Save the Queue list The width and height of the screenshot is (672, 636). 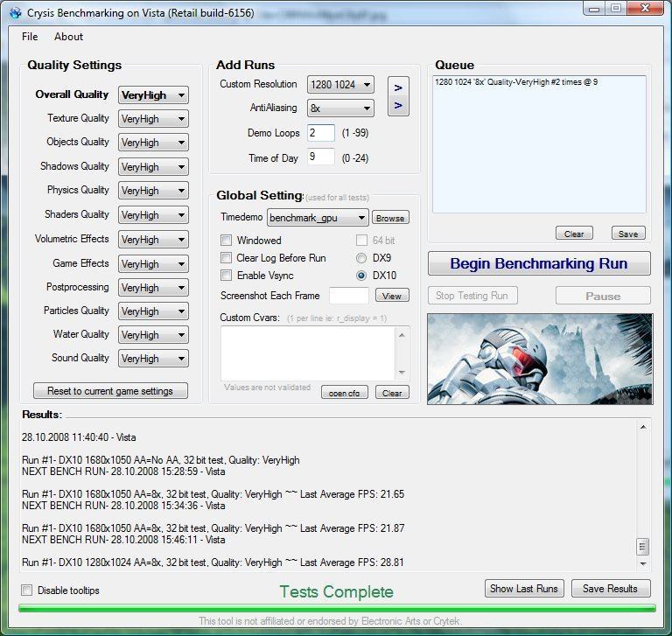tap(628, 234)
